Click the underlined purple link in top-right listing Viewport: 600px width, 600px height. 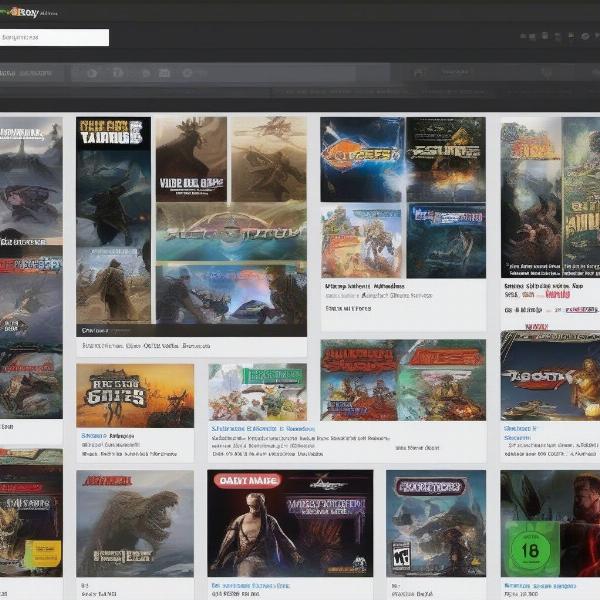(x=581, y=309)
